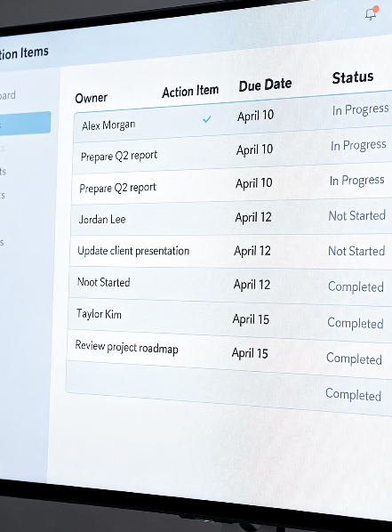The height and width of the screenshot is (532, 392).
Task: Sort by the Due Date column header
Action: [x=265, y=85]
